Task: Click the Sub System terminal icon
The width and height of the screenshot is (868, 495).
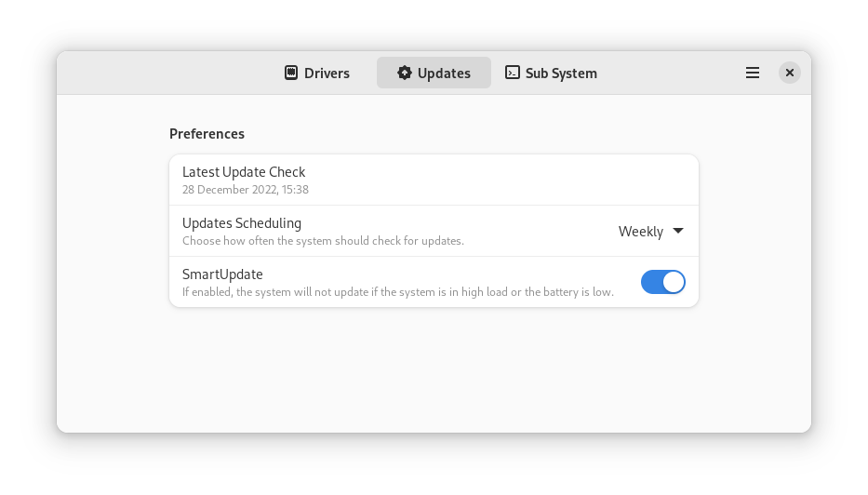Action: (513, 73)
